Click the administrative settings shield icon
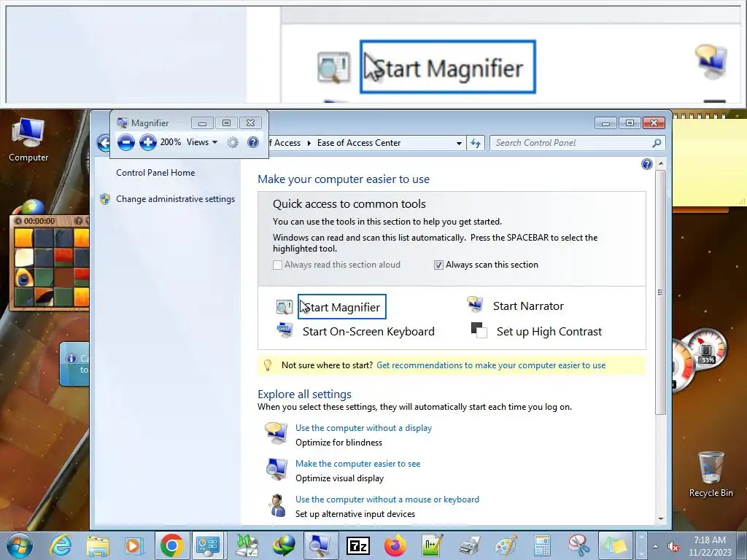 105,199
